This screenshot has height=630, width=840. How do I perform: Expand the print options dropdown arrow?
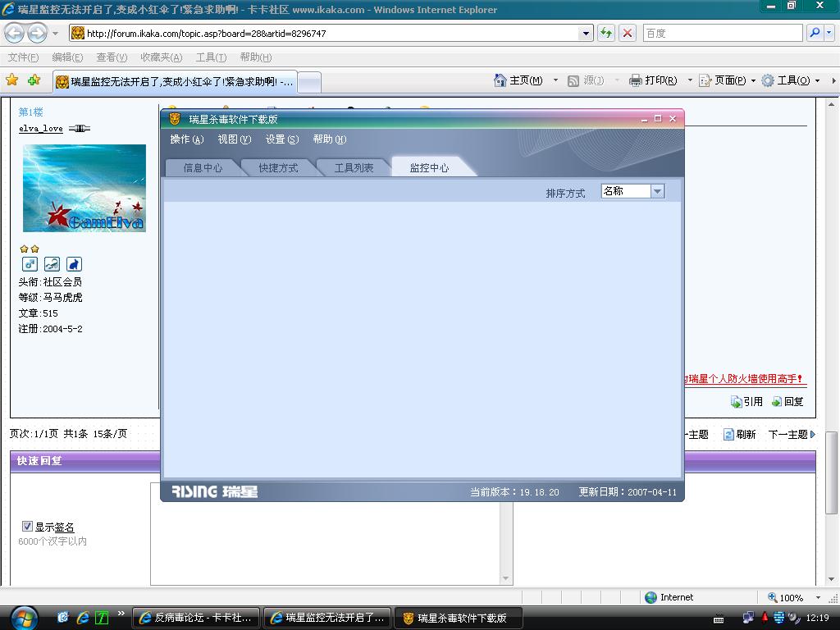point(690,80)
